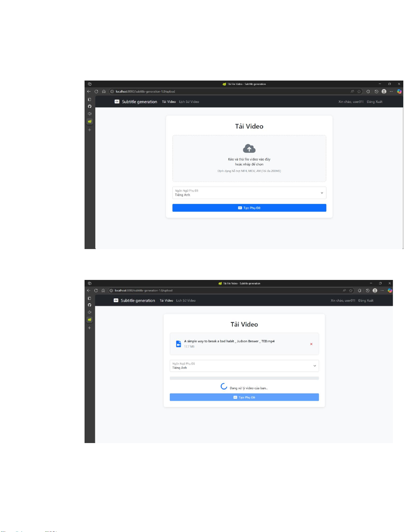Remove the TED.mp4 file with the red X
Screen dimensions: 411x532
tap(311, 344)
